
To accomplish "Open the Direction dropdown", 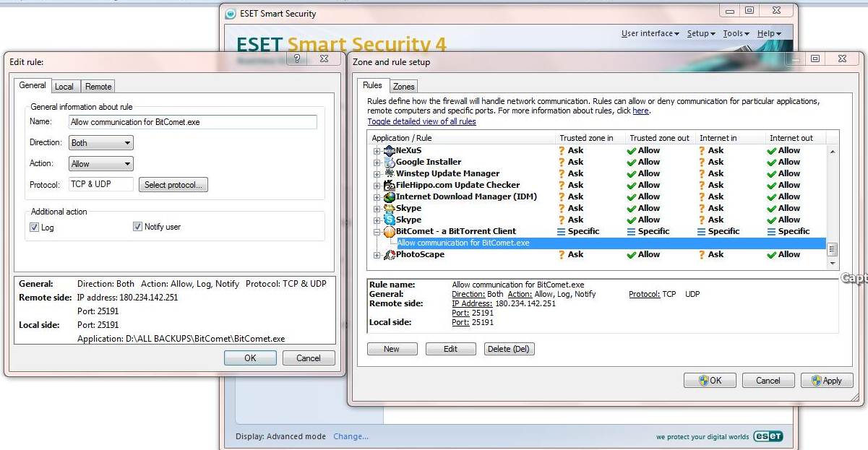I will tap(100, 143).
